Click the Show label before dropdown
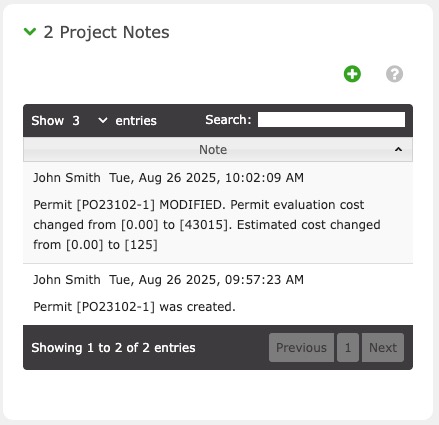The height and width of the screenshot is (425, 439). (x=48, y=120)
